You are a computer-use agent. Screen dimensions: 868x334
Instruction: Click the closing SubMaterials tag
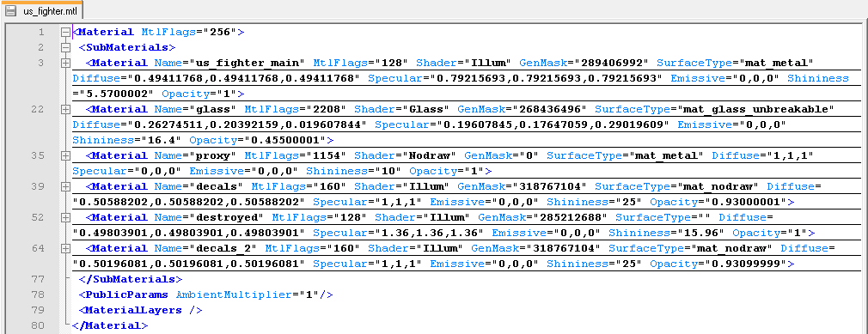[131, 279]
